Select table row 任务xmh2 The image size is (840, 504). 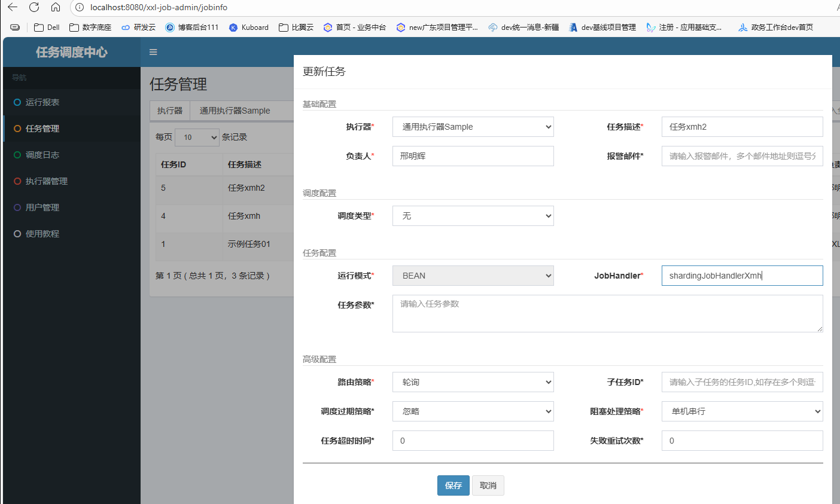(x=224, y=188)
